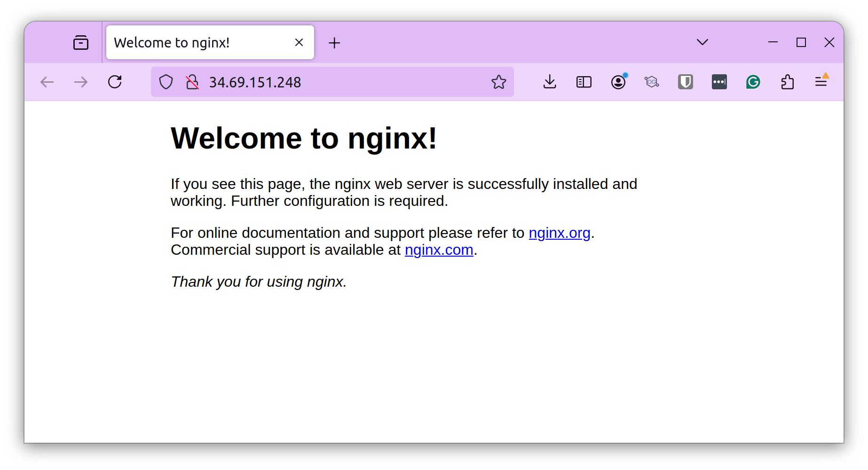Open the Bitwarden shield extension
The height and width of the screenshot is (470, 868).
point(686,82)
